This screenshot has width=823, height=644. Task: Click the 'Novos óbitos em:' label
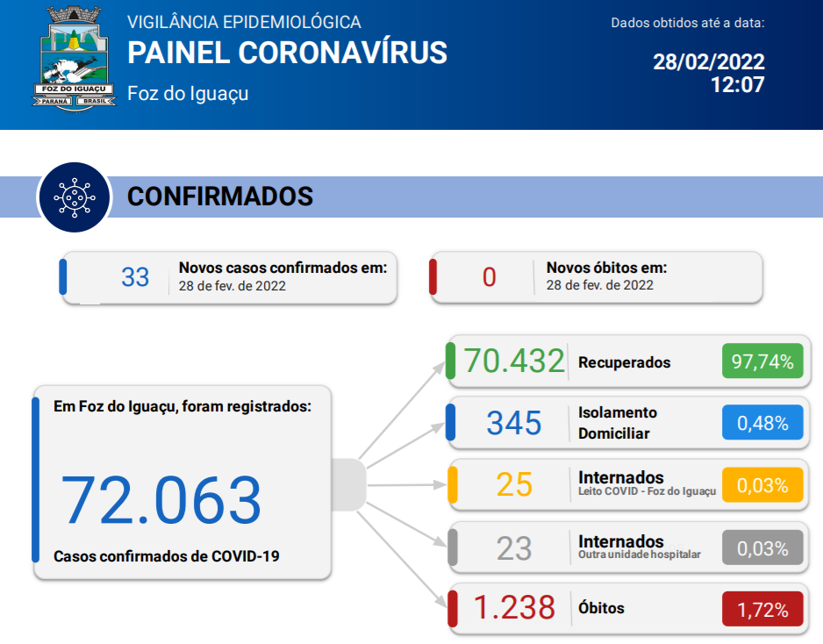click(607, 268)
